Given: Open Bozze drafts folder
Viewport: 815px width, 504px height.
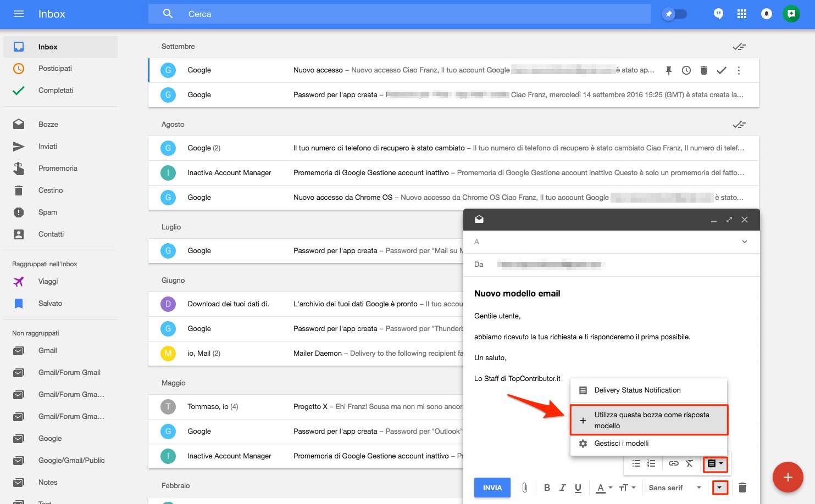Looking at the screenshot, I should (x=60, y=125).
